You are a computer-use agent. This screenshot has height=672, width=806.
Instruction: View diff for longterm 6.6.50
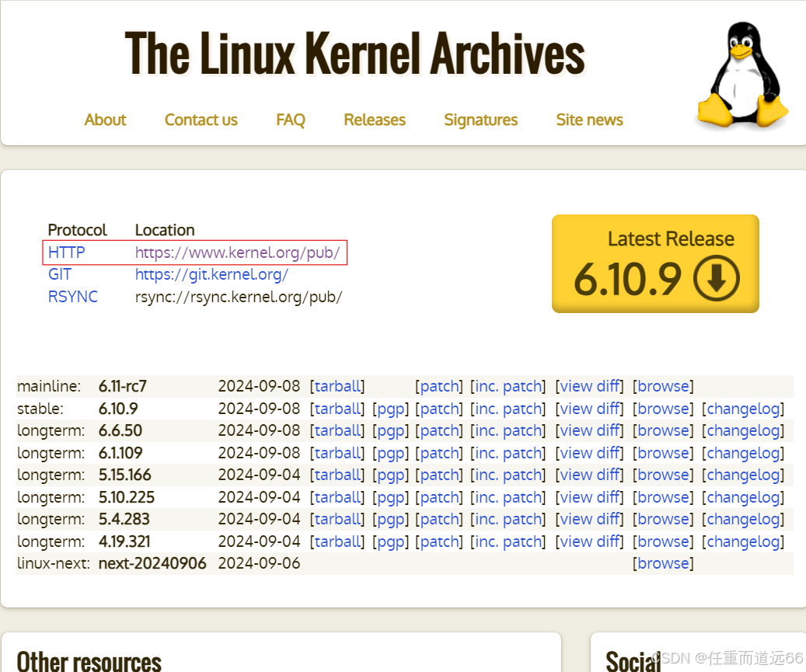point(590,430)
